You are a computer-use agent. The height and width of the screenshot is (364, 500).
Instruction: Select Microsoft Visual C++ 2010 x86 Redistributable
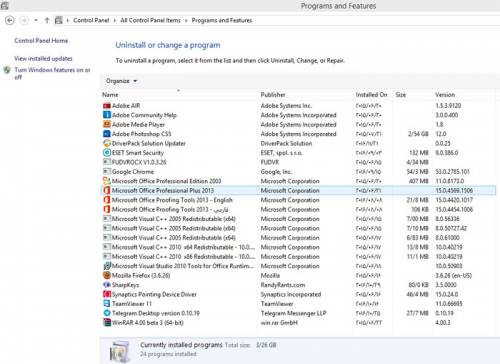[298, 257]
